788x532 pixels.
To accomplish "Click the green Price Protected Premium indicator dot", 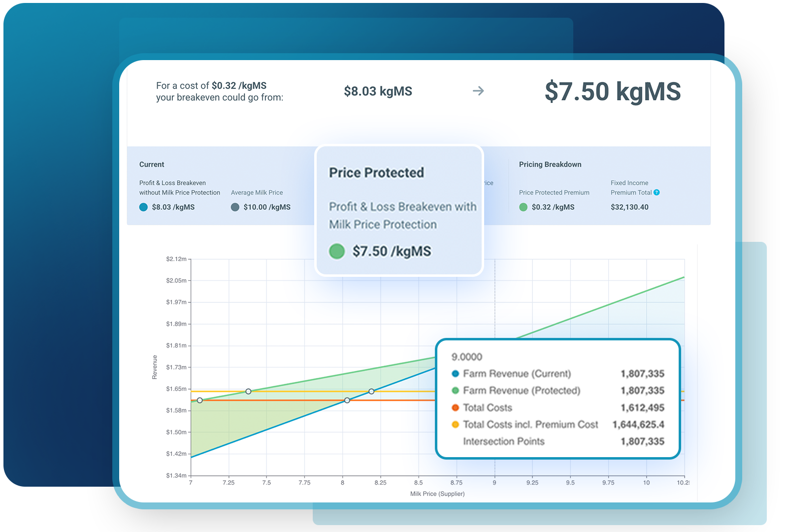I will pyautogui.click(x=523, y=207).
